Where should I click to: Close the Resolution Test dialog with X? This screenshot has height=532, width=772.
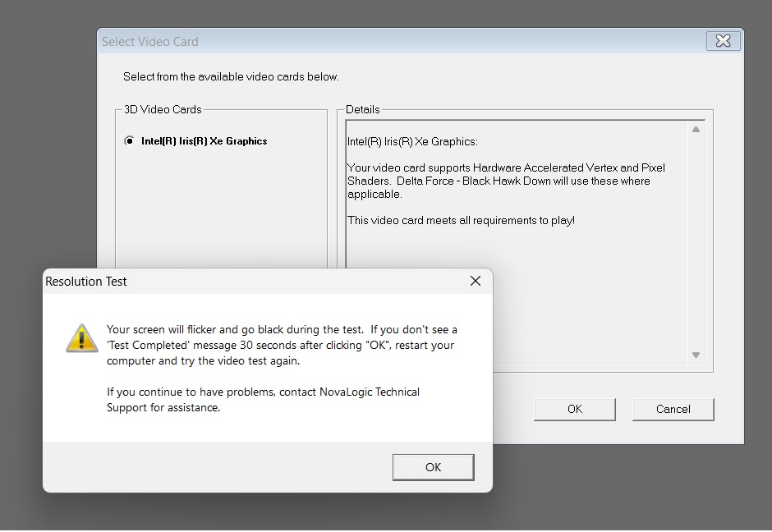click(x=476, y=281)
